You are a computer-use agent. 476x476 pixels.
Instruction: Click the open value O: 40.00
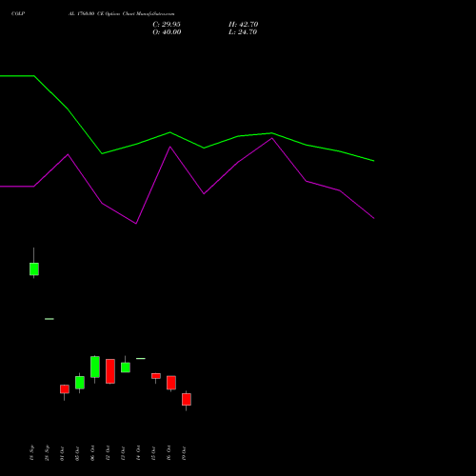[x=167, y=32]
